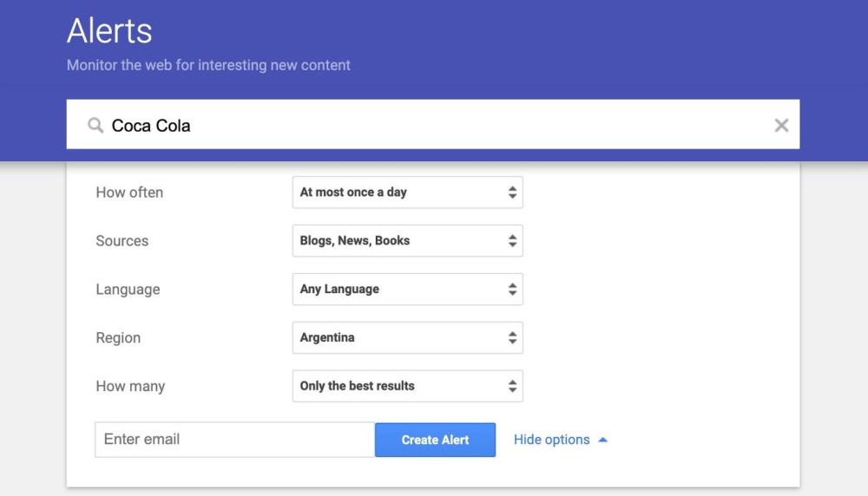
Task: Click the arrows on Language selector
Action: 512,290
